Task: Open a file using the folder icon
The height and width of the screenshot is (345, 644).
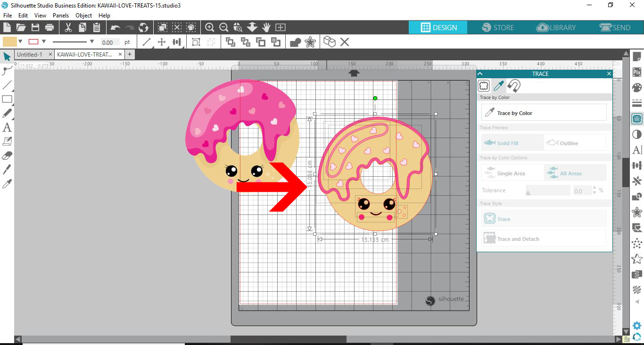Action: 21,27
